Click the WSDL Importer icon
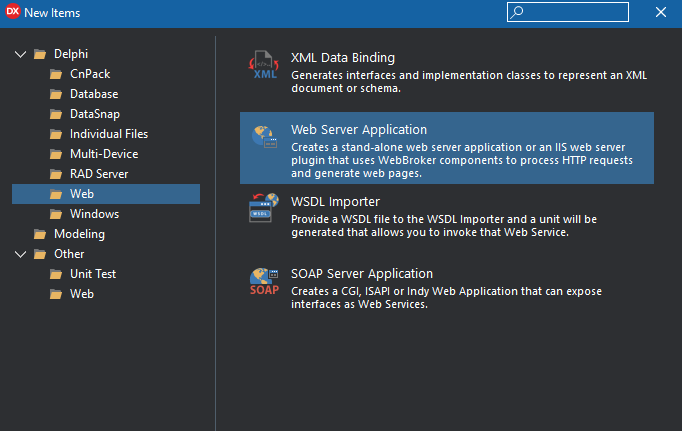The image size is (682, 431). tap(264, 208)
